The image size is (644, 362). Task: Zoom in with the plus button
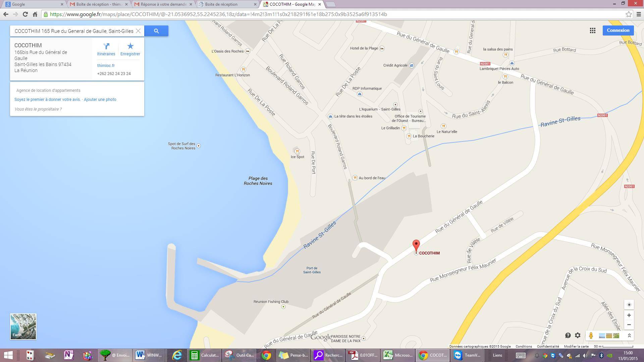pos(629,315)
